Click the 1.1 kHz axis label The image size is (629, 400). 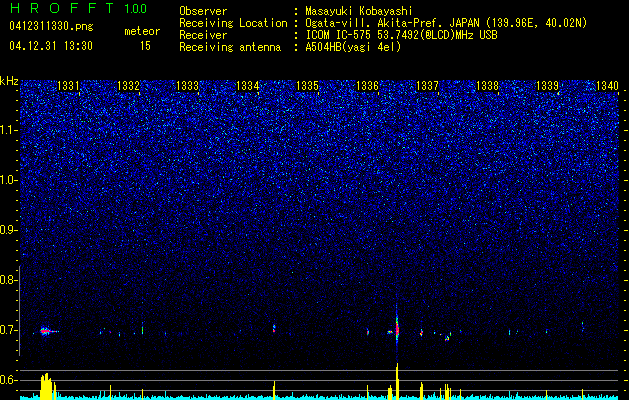coord(9,130)
